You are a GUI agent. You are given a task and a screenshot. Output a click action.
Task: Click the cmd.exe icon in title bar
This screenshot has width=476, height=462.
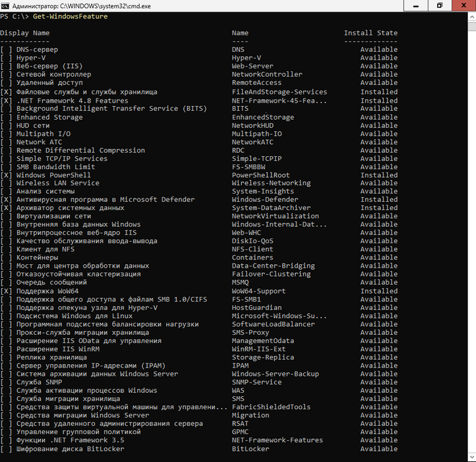coord(5,5)
